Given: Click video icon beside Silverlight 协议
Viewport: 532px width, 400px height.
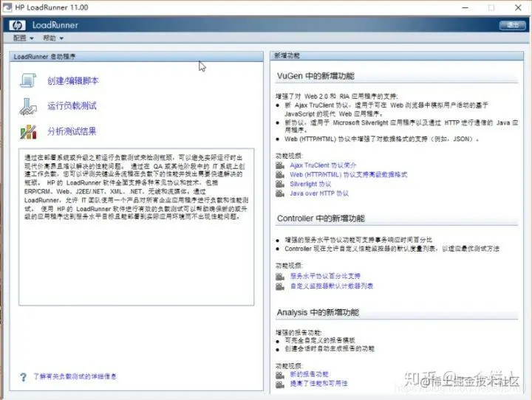Looking at the screenshot, I should tap(280, 184).
